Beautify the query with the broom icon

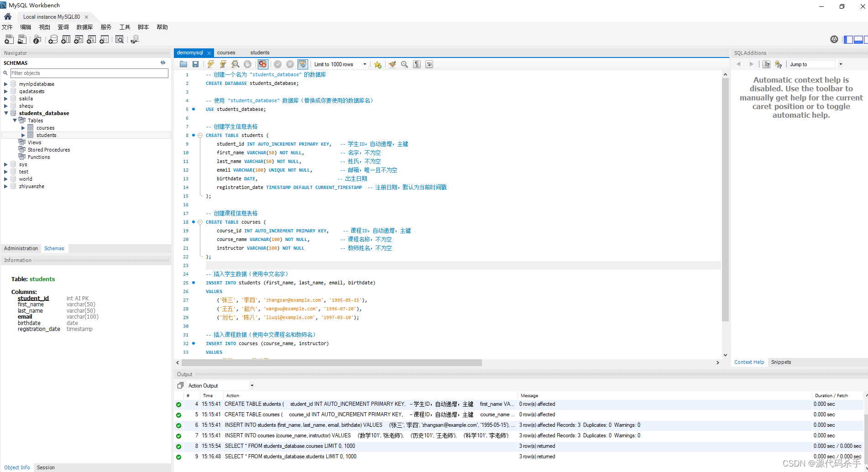point(392,64)
